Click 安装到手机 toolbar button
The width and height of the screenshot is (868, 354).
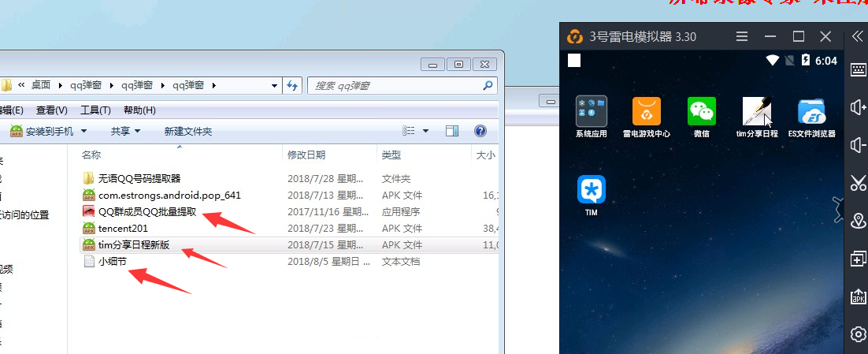click(x=43, y=132)
